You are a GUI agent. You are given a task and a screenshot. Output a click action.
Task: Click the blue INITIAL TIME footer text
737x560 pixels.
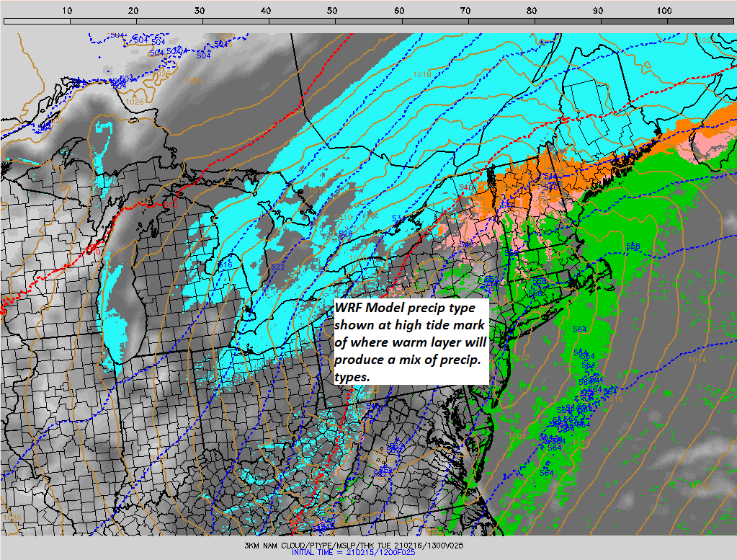click(x=367, y=552)
